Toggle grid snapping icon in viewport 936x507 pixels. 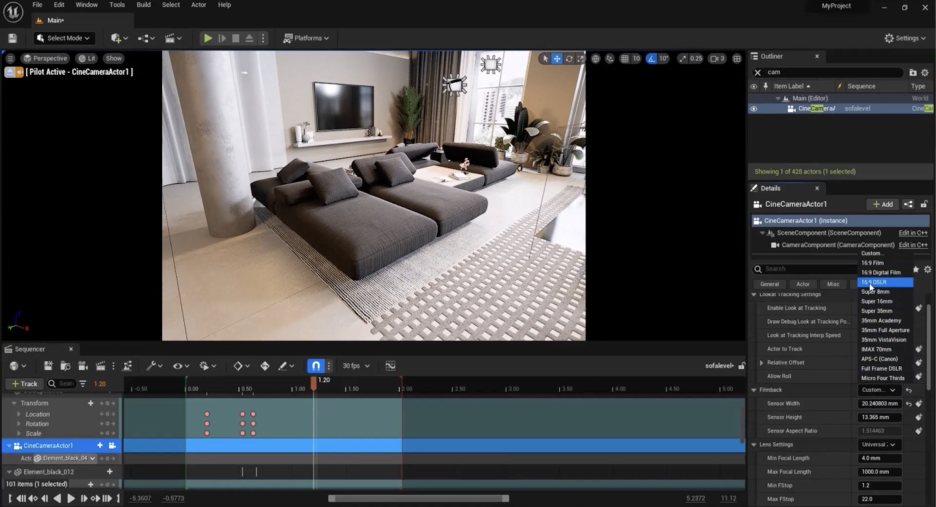click(624, 59)
